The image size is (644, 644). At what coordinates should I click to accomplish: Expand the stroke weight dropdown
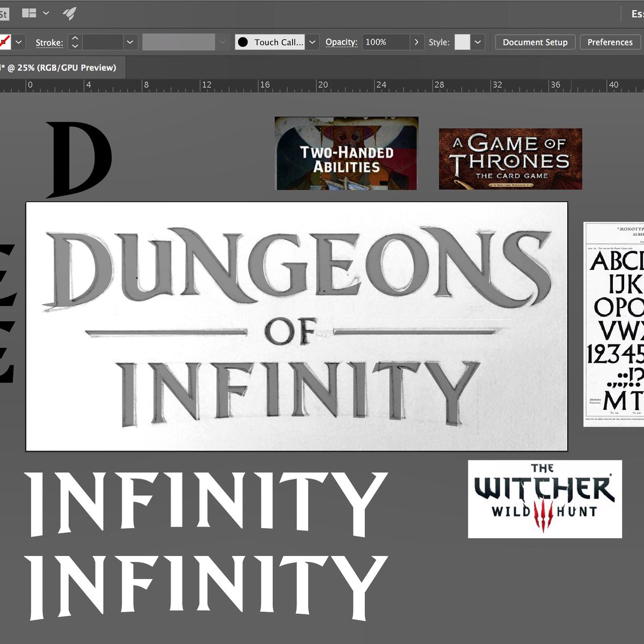(130, 42)
